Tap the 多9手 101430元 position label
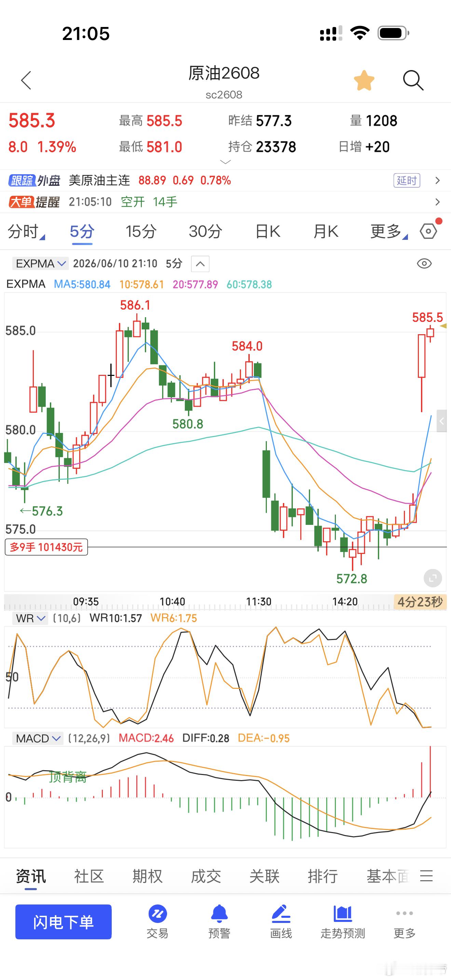This screenshot has height=980, width=451. (x=46, y=547)
